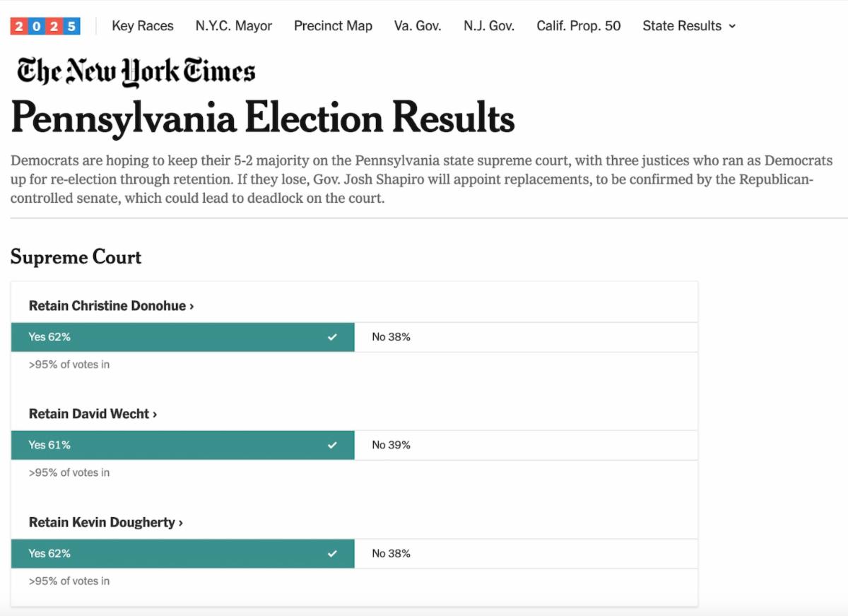Open the Precinct Map page
The width and height of the screenshot is (848, 616).
pyautogui.click(x=333, y=25)
